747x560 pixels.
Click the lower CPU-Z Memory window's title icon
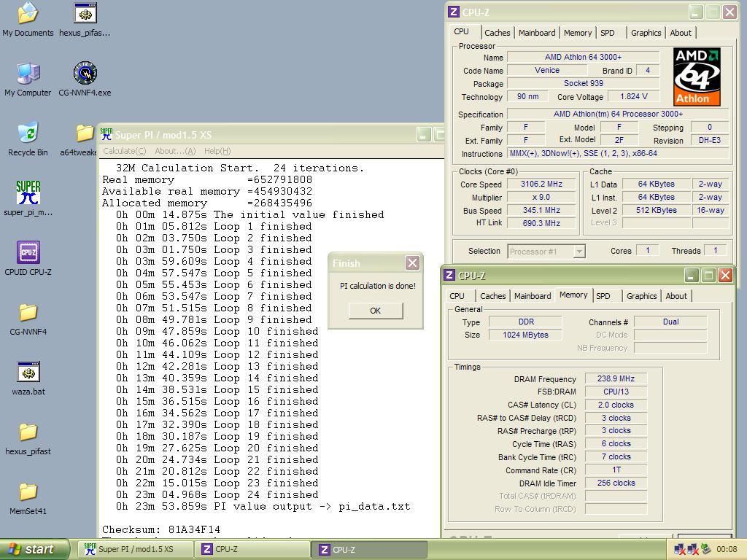[449, 275]
